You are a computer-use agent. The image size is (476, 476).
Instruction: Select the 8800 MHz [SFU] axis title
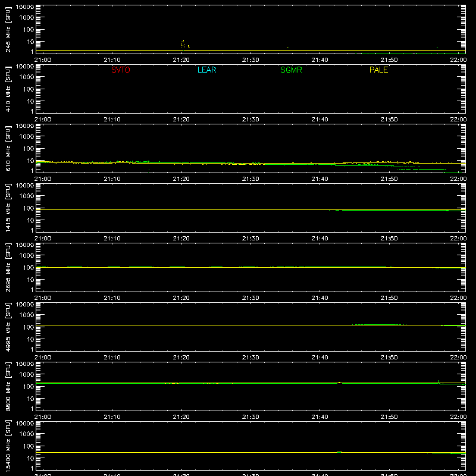tap(8, 387)
